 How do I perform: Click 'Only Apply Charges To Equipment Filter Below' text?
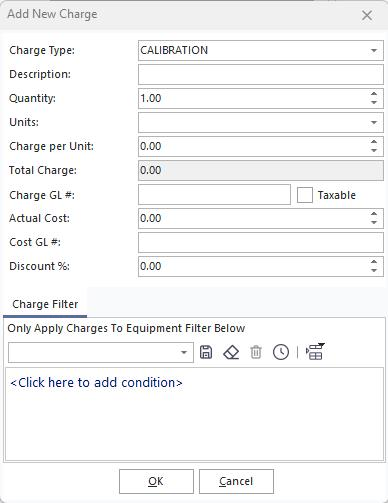click(x=126, y=328)
